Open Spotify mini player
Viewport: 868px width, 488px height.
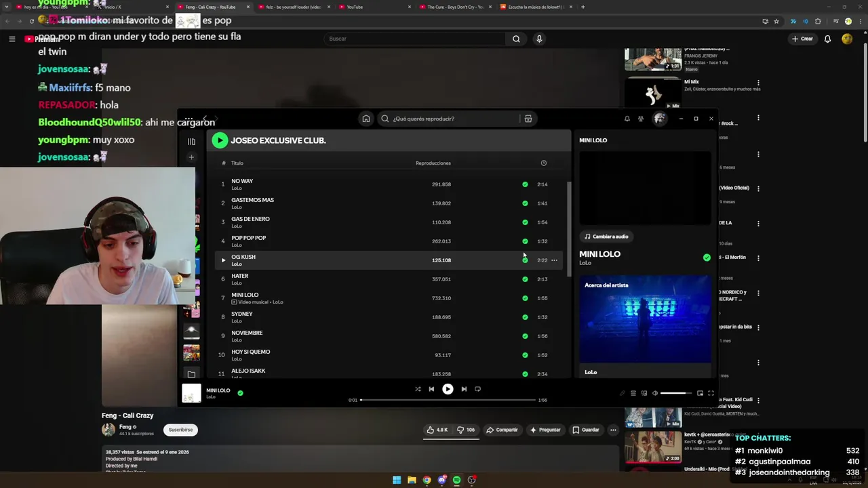tap(700, 393)
